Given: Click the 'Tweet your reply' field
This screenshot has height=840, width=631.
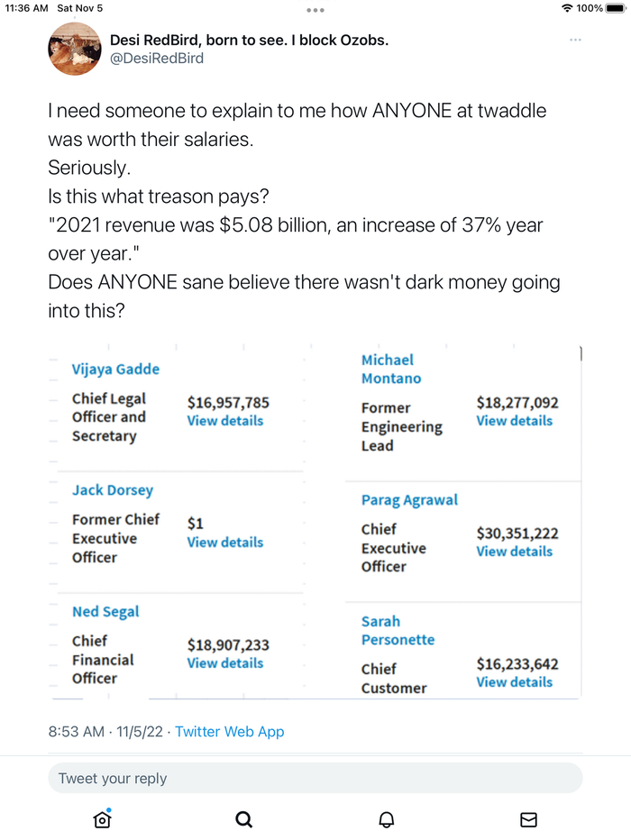Looking at the screenshot, I should click(315, 778).
